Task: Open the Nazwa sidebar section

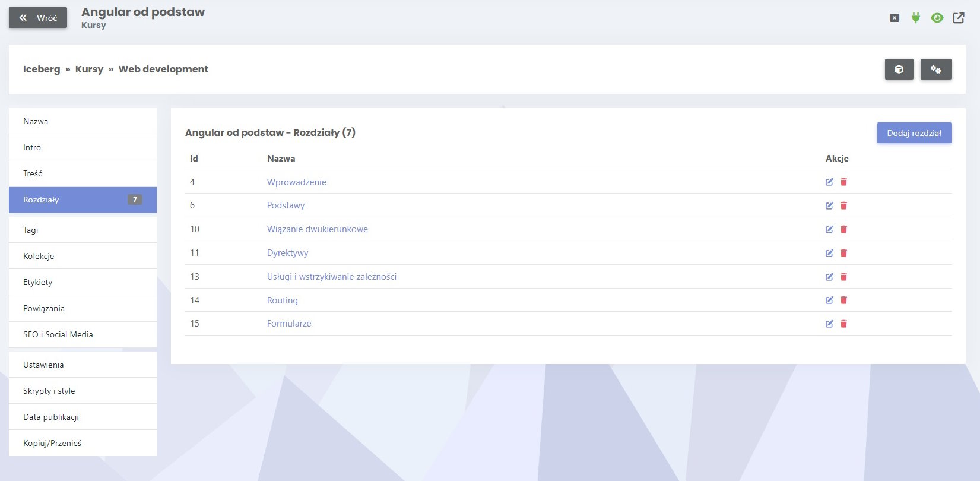Action: click(x=83, y=121)
